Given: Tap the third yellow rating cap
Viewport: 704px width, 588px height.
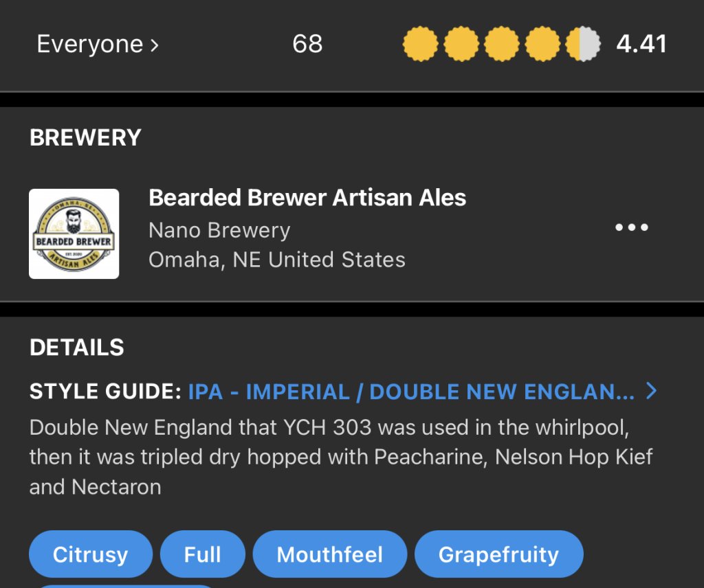Looking at the screenshot, I should (x=502, y=45).
